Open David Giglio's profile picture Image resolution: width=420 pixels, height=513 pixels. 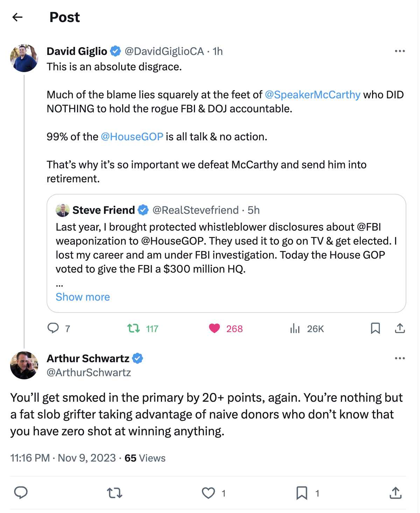click(24, 58)
